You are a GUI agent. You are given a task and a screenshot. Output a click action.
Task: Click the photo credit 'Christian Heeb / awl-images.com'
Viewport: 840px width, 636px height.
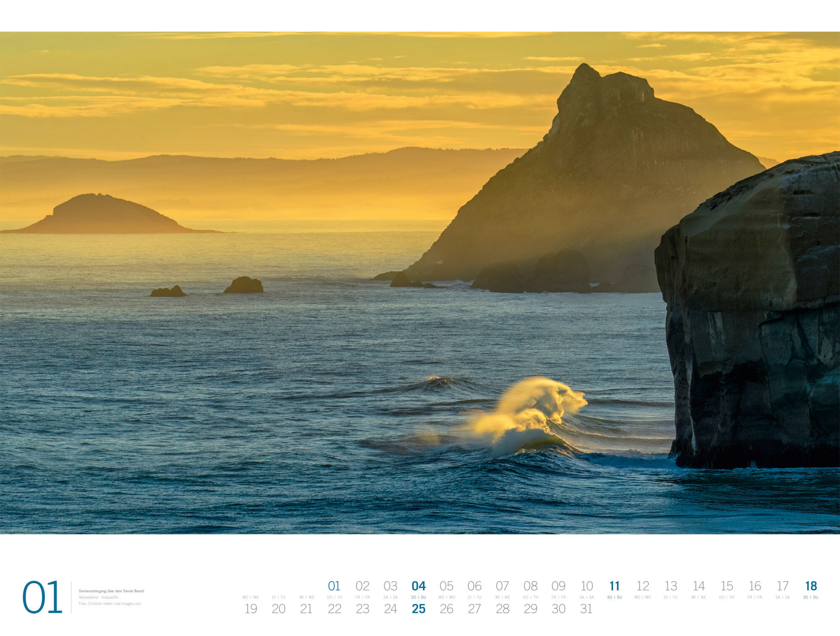click(x=114, y=604)
